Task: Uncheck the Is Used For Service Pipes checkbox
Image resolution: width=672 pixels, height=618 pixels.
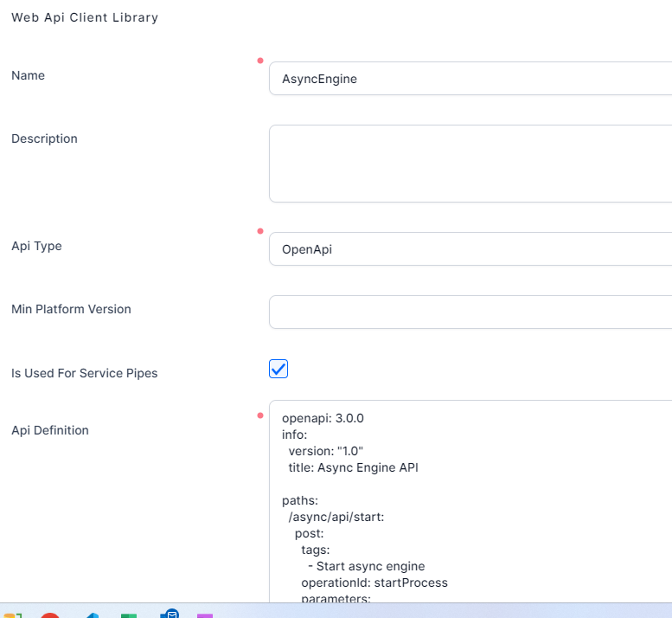Action: point(278,370)
